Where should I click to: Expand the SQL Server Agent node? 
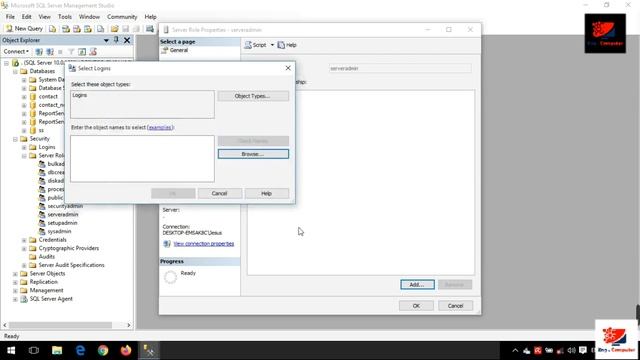click(x=16, y=299)
